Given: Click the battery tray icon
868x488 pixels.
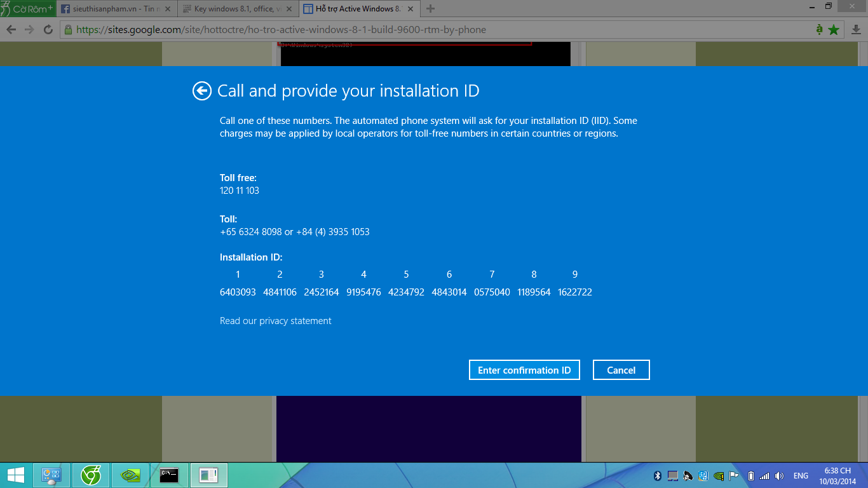Looking at the screenshot, I should [x=751, y=476].
